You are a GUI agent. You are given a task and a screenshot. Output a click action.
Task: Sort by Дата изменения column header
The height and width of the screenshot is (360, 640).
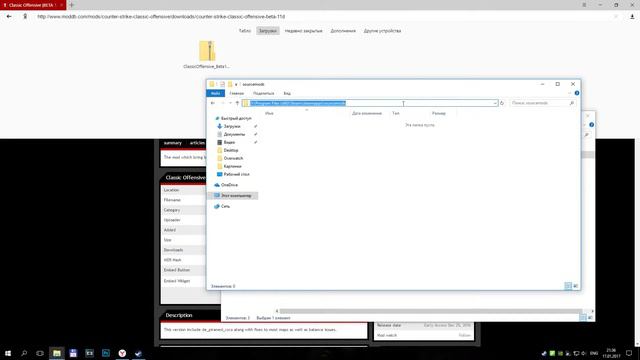pyautogui.click(x=367, y=113)
